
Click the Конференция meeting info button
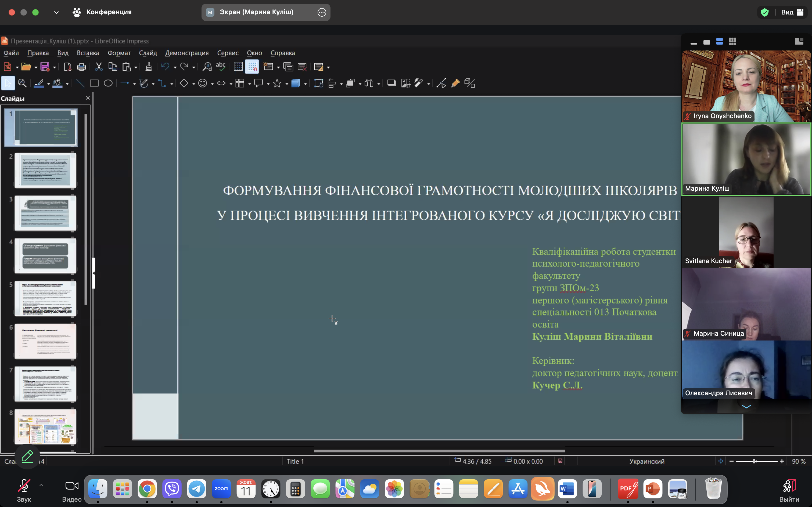click(x=102, y=12)
